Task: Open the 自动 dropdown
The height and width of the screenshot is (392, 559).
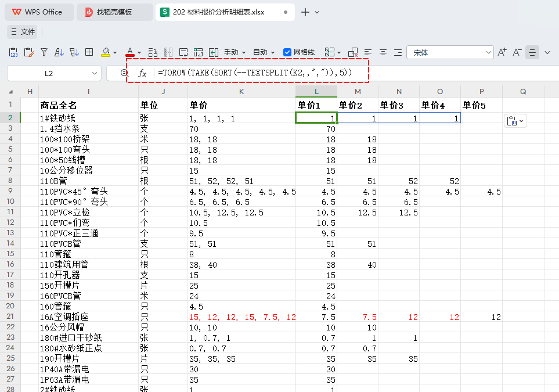Action: [264, 52]
